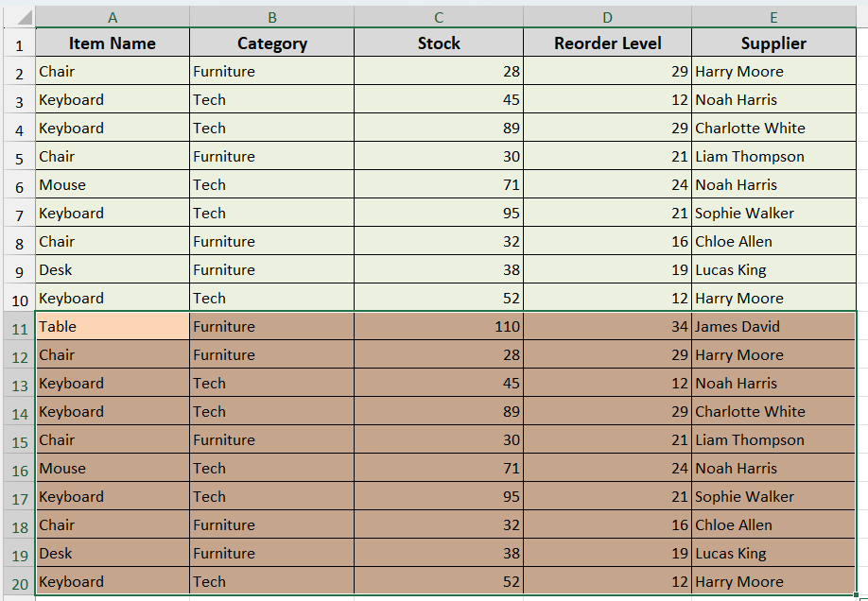Click row 20 header number
The image size is (868, 601).
click(x=19, y=583)
